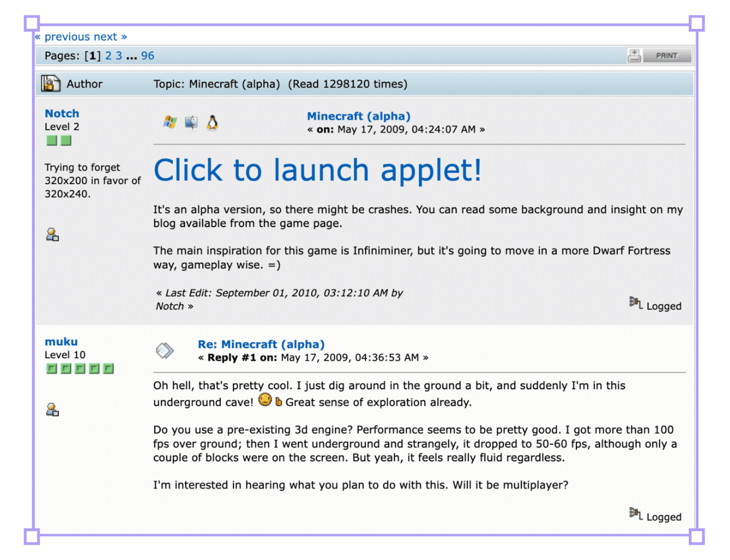This screenshot has height=560, width=730.
Task: Click Notch's post date 'May 17, 2009, 04:24:07 AM'
Action: [407, 129]
